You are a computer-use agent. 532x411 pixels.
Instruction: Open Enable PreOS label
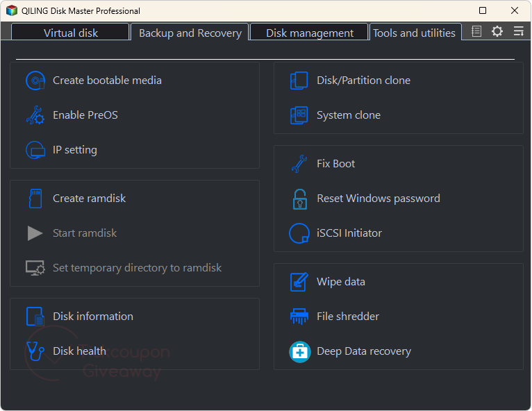click(85, 115)
